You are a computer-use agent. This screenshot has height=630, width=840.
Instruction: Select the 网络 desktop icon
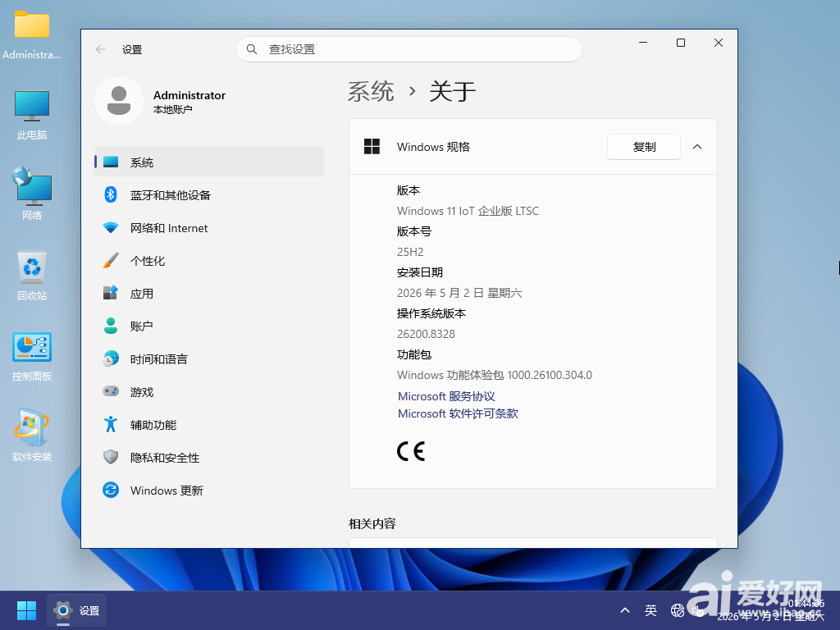click(x=32, y=194)
